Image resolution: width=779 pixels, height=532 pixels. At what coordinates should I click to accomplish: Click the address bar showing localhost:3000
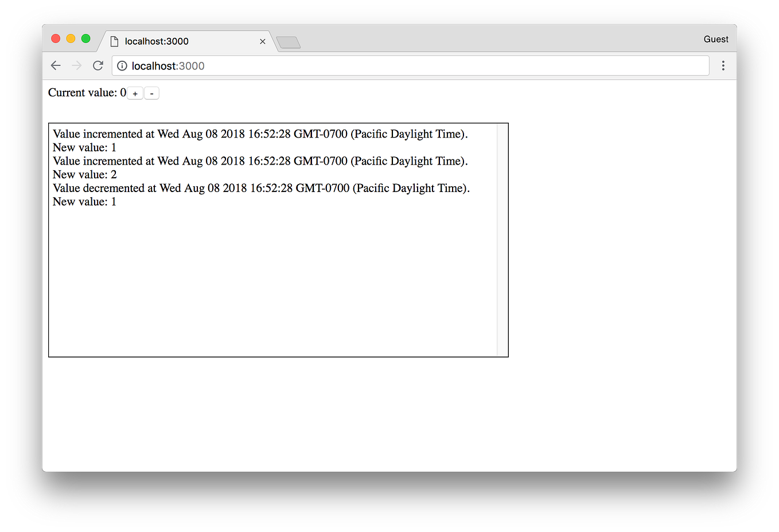[344, 65]
